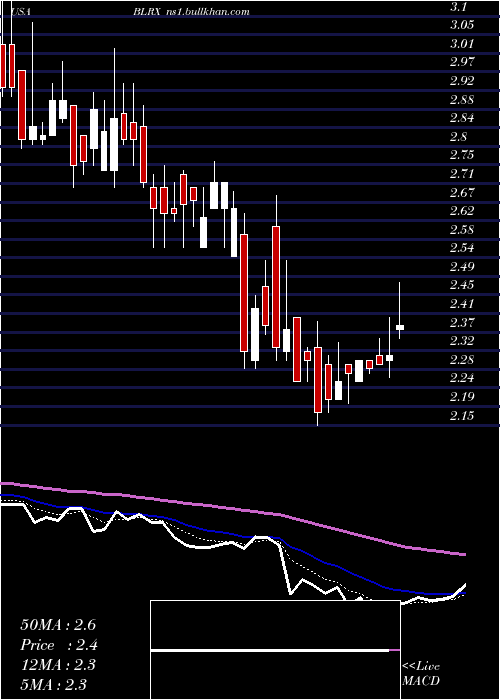Select the 2.97 price axis label

tap(462, 62)
